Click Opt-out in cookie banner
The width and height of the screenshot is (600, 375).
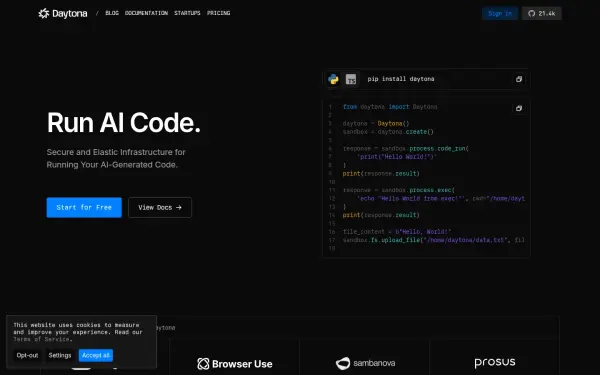coord(27,355)
